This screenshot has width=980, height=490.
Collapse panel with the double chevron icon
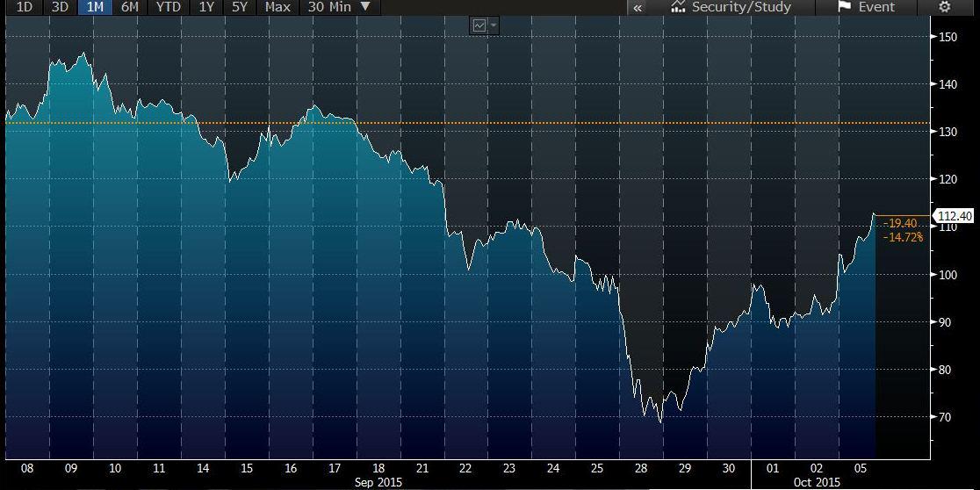pos(638,8)
